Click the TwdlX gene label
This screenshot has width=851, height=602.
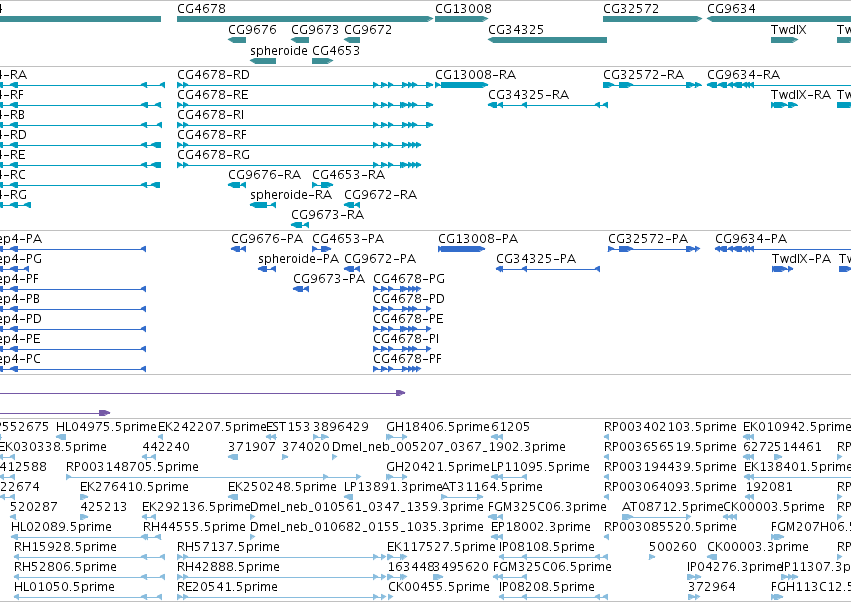coord(788,29)
